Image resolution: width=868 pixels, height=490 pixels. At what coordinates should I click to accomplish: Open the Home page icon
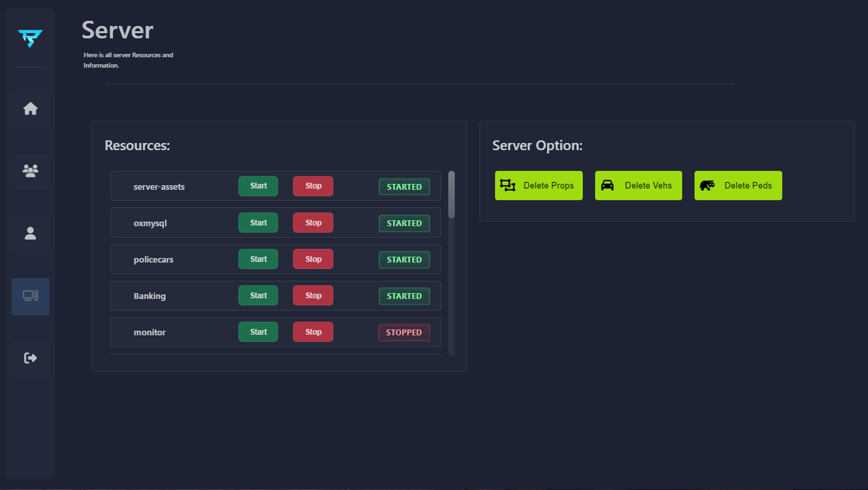coord(31,109)
